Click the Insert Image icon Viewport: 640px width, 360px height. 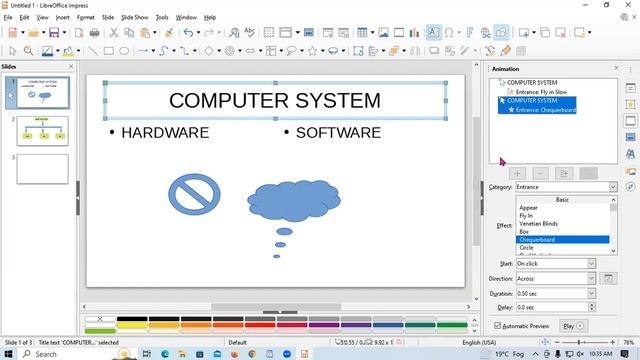coord(383,33)
